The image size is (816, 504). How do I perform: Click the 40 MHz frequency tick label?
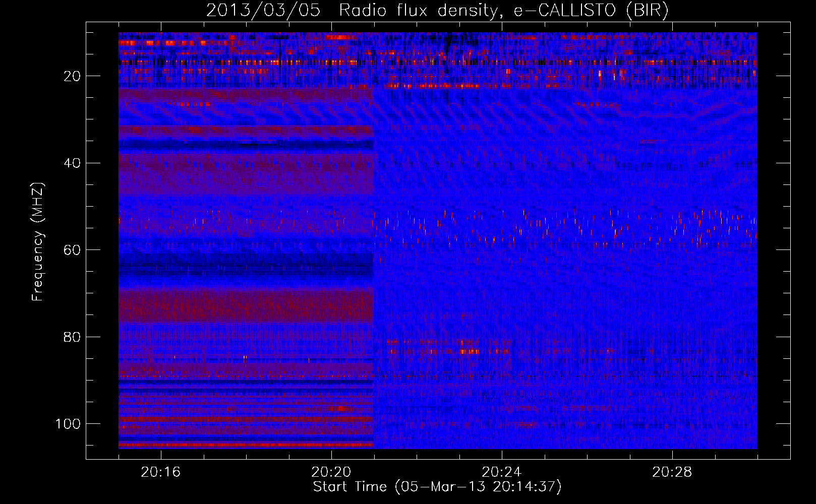tap(73, 163)
